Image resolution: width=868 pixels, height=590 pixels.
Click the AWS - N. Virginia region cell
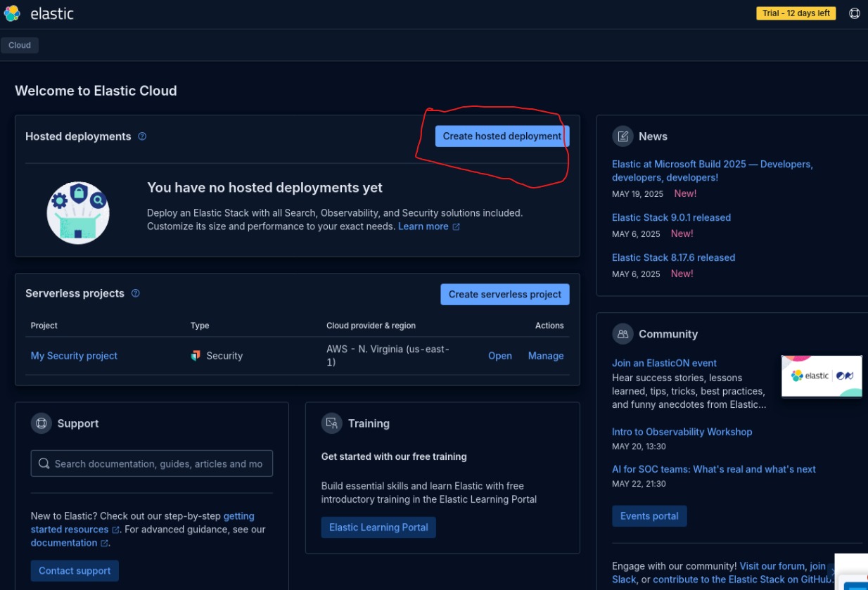click(x=388, y=356)
